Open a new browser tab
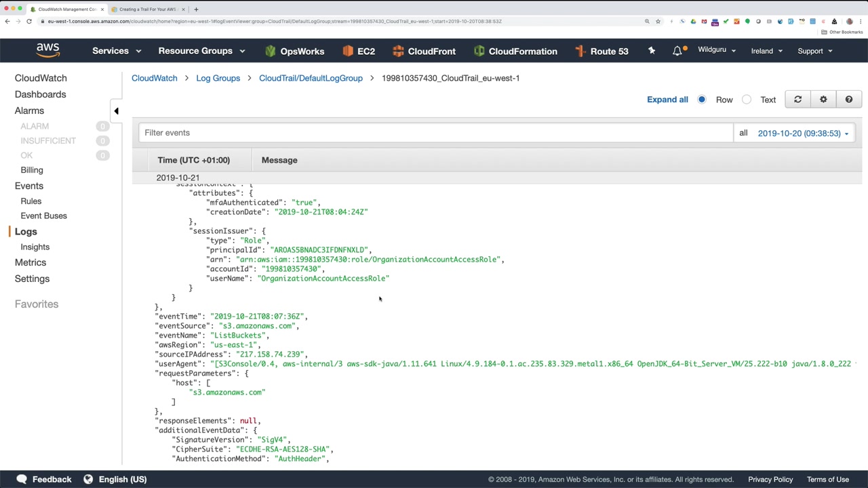The height and width of the screenshot is (488, 868). 196,9
